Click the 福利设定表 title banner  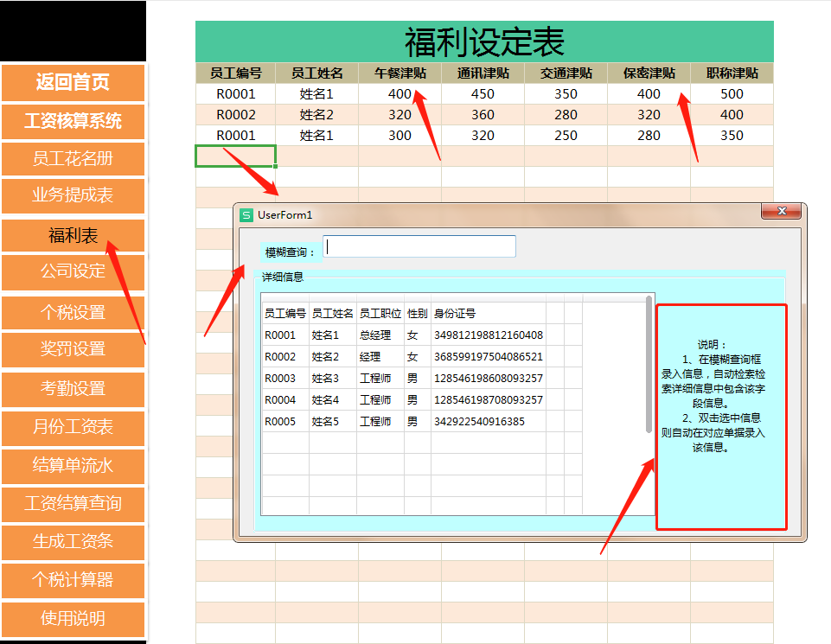pos(484,41)
